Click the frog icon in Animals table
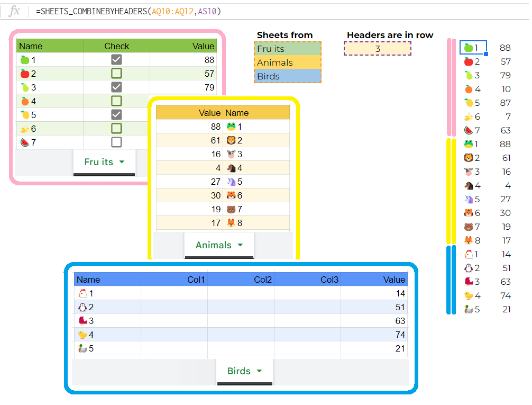Image resolution: width=532 pixels, height=405 pixels. tap(231, 127)
